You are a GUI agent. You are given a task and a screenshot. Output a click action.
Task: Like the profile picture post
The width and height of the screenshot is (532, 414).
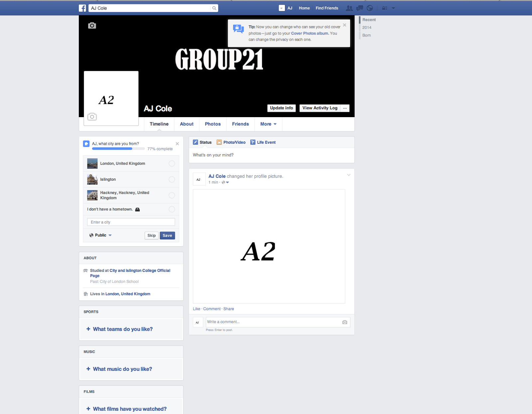[197, 309]
